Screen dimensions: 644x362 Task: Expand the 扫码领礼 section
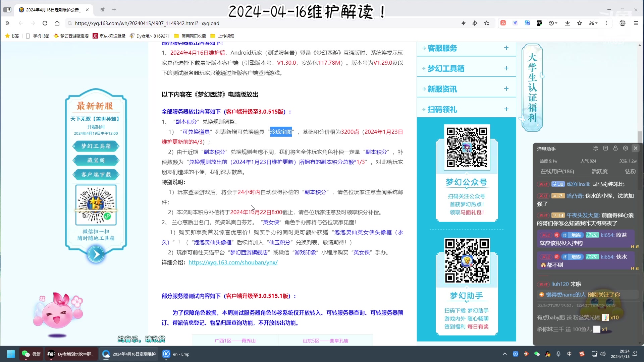(x=466, y=109)
